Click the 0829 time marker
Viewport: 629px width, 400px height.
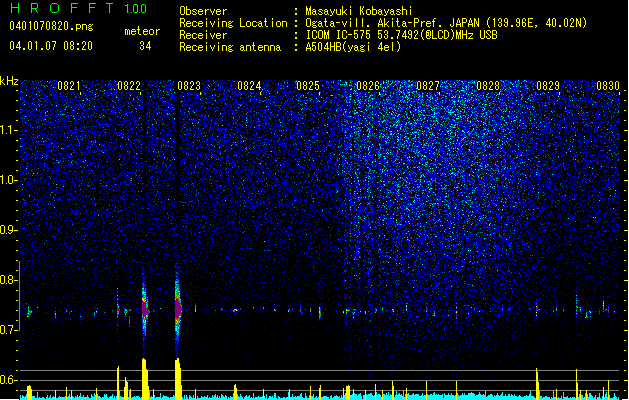[548, 85]
